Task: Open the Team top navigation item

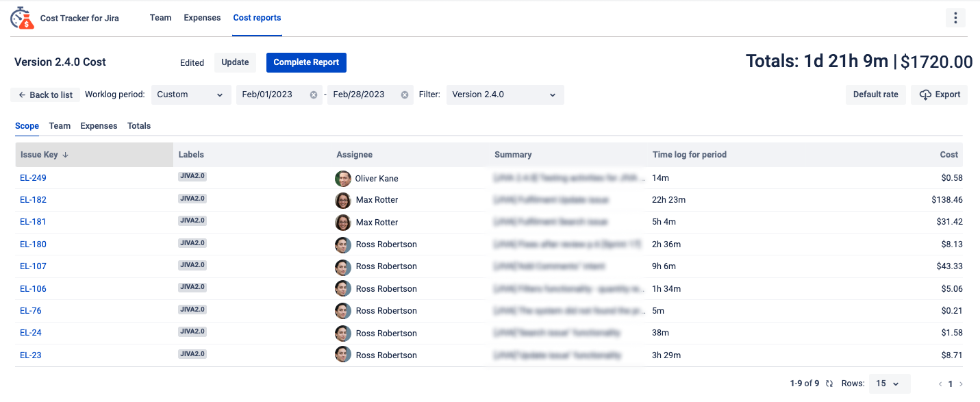Action: click(x=160, y=18)
